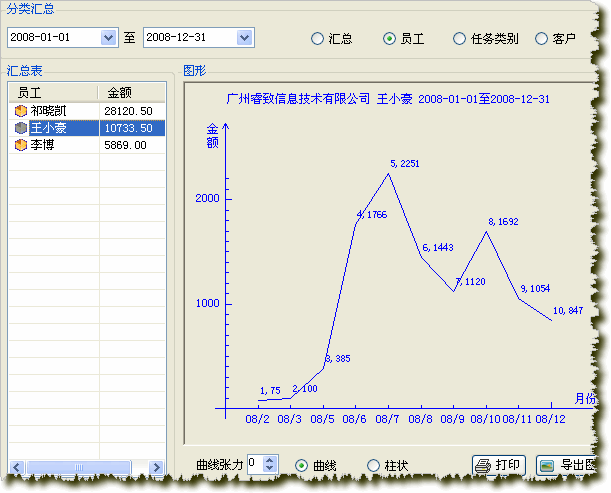Switch chart to 柱状 bar mode
The width and height of the screenshot is (611, 493).
pos(373,465)
